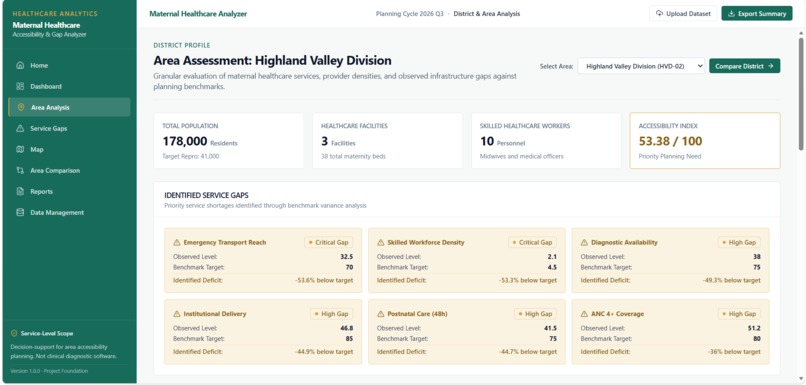Screen dimensions: 806x385
Task: Click the 'Midwives and medical officers' text
Action: tap(521, 156)
